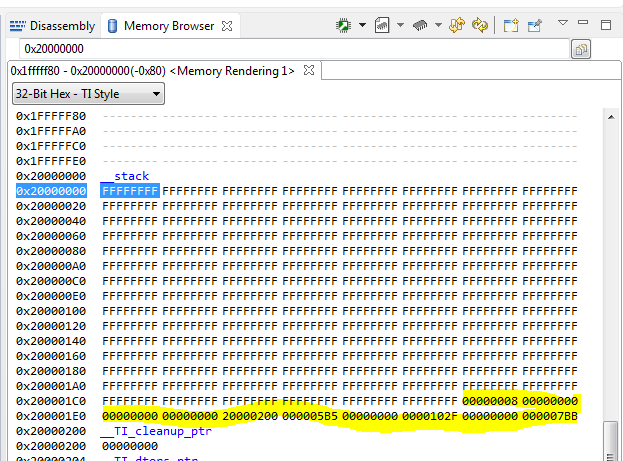Click address 0x200001A0

coord(51,386)
